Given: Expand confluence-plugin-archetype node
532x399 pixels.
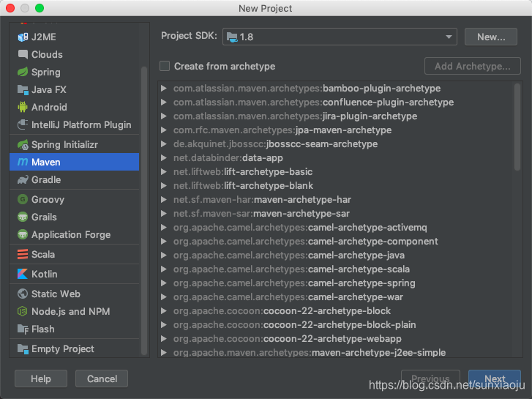Looking at the screenshot, I should click(164, 102).
